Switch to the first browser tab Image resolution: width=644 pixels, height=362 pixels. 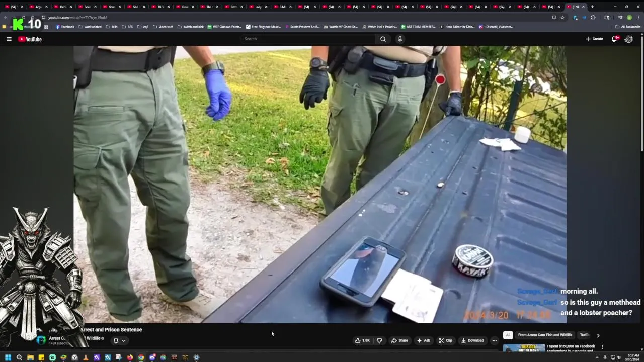click(x=14, y=7)
